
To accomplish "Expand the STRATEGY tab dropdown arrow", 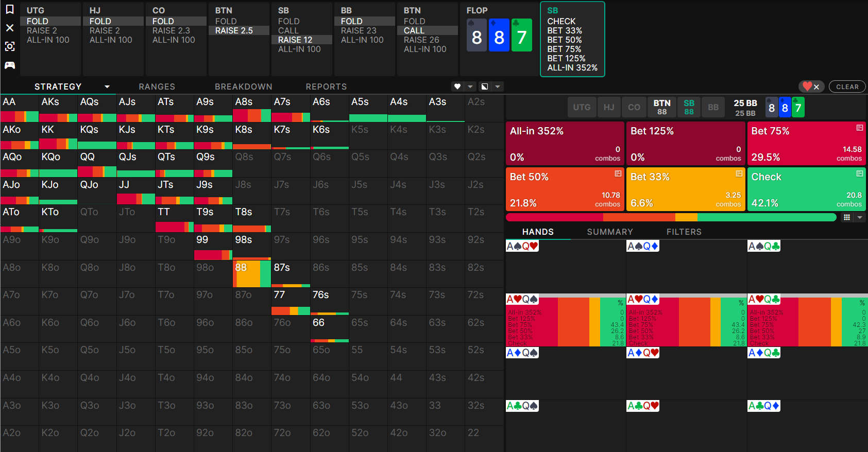I will tap(107, 86).
